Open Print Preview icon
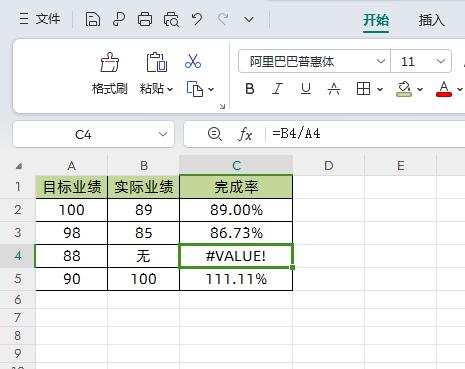This screenshot has height=369, width=465. tap(171, 19)
